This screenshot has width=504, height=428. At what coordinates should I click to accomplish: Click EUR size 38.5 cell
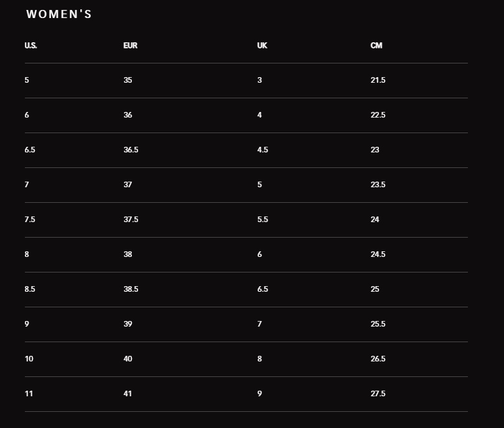pos(131,289)
